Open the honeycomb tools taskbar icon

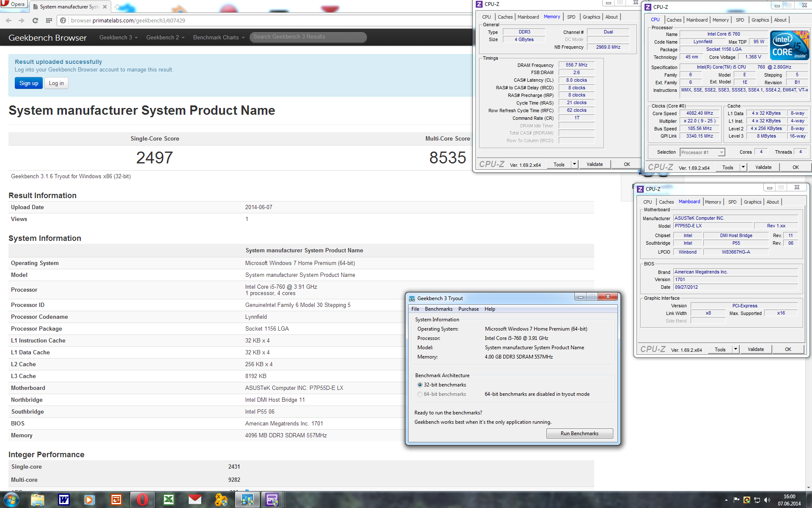click(221, 500)
